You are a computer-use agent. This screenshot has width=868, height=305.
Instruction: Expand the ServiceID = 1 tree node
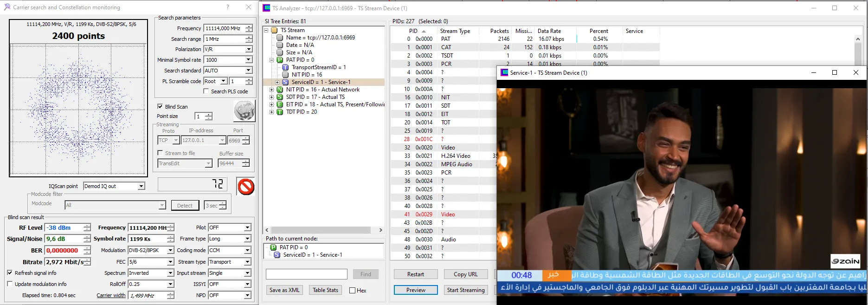coord(277,82)
